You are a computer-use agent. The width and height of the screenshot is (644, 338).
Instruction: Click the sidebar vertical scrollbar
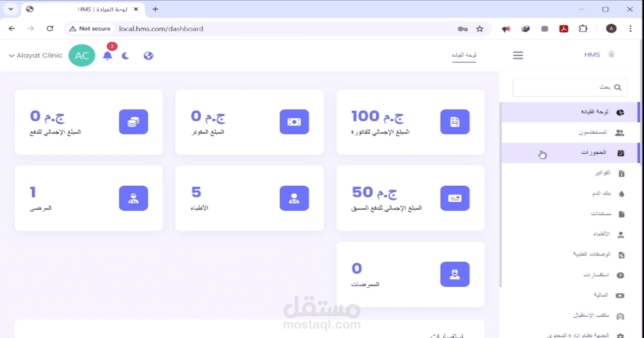tap(500, 194)
